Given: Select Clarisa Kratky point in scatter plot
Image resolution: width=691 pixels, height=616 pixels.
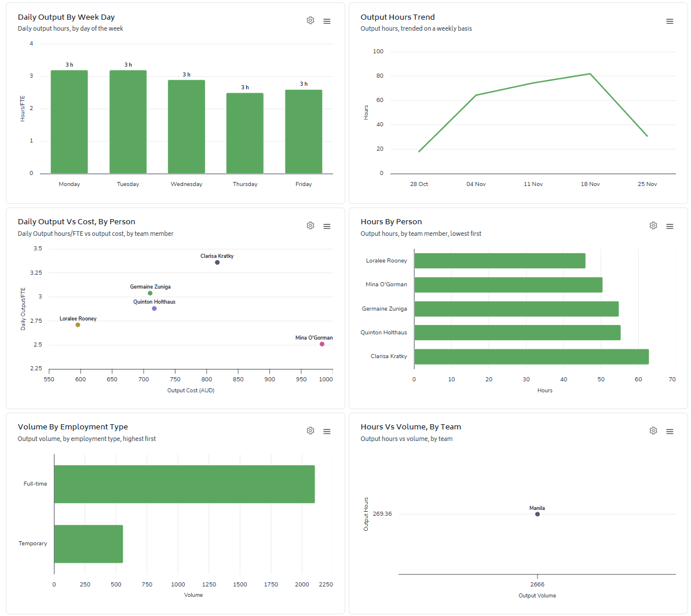Looking at the screenshot, I should point(217,263).
